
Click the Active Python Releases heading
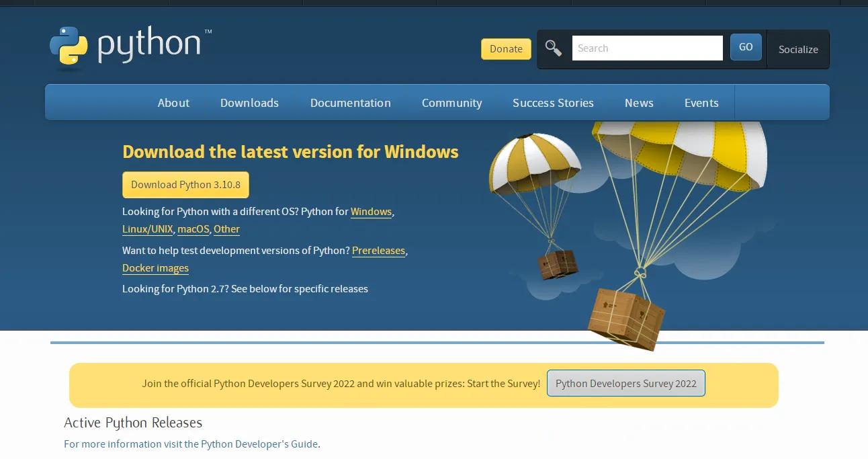click(133, 423)
